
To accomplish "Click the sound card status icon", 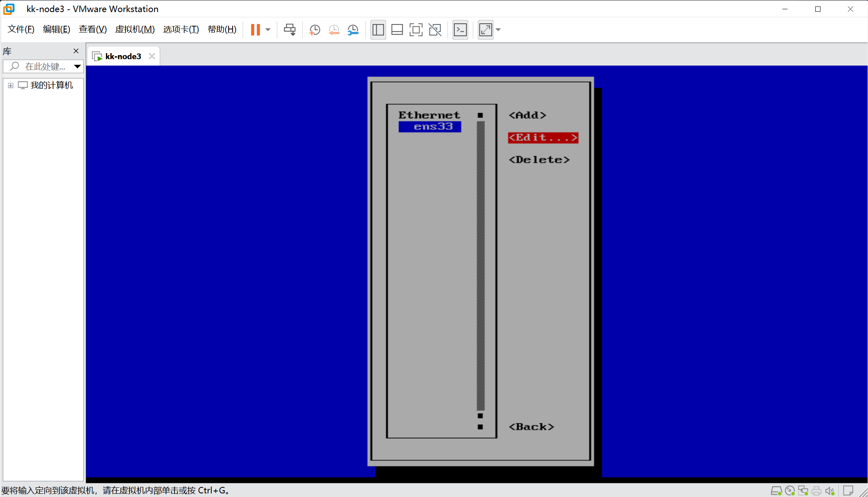I will coord(830,491).
